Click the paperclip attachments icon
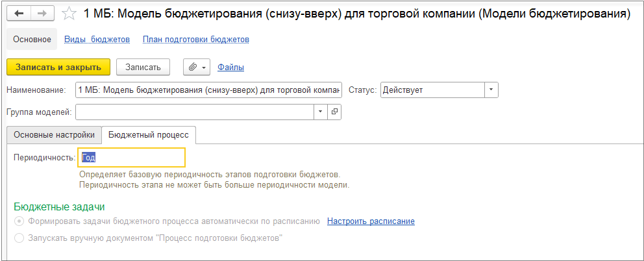Screen dimensions: 644x261 tap(193, 67)
